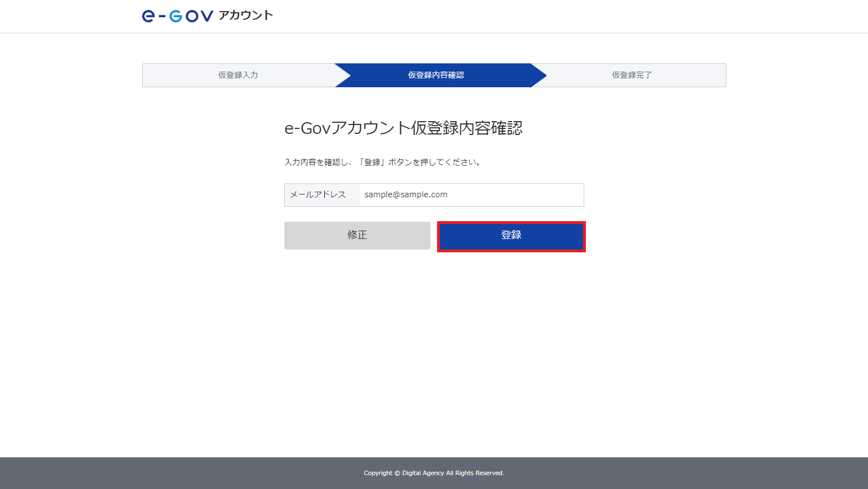Click the 修正 button

357,236
